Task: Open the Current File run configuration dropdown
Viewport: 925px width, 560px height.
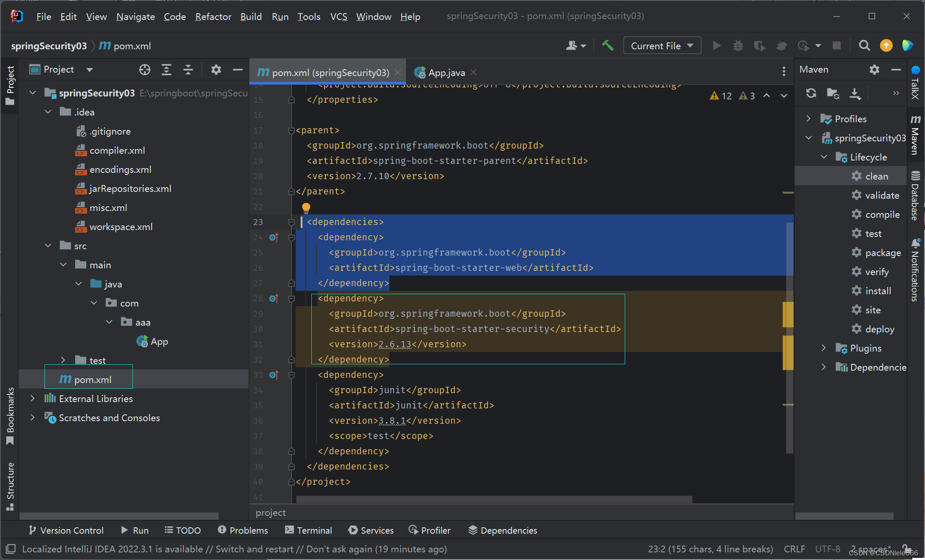Action: [662, 45]
